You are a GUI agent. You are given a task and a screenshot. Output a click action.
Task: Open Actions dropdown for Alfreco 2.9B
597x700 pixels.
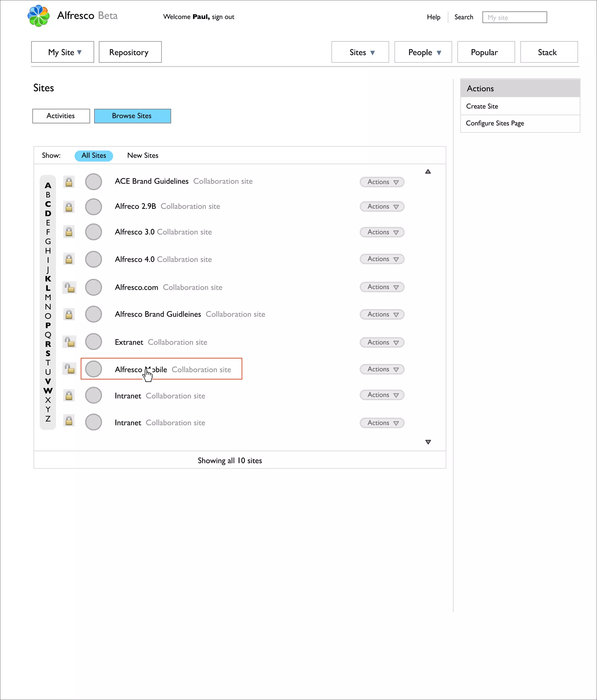(x=382, y=206)
